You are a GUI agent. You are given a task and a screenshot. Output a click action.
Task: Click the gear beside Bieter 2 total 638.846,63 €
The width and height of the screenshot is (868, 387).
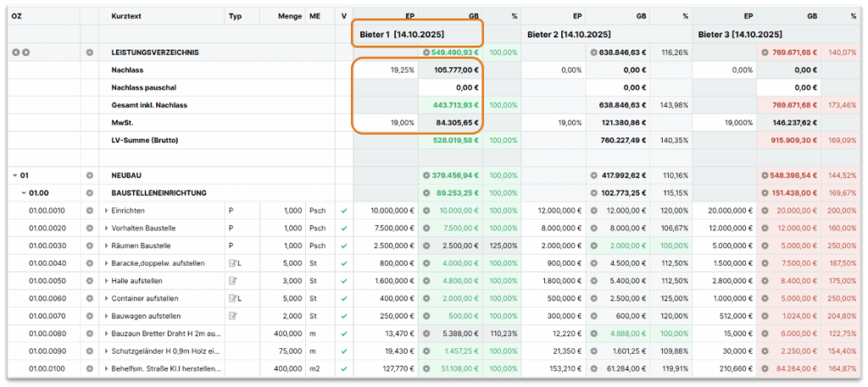(x=593, y=53)
